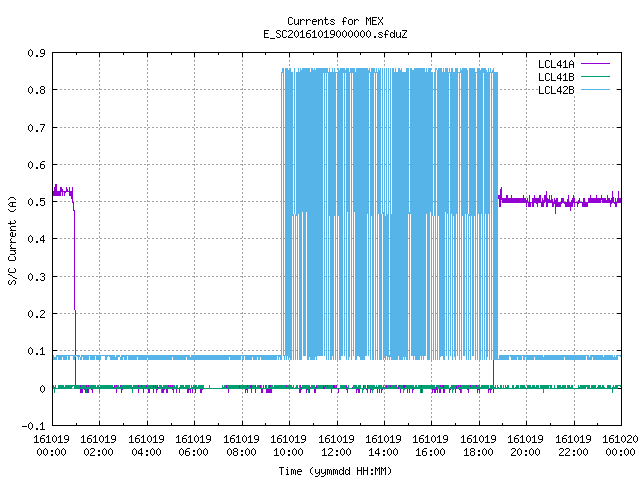Click the y-axis tick value 0.6
The height and width of the screenshot is (480, 640).
(36, 165)
